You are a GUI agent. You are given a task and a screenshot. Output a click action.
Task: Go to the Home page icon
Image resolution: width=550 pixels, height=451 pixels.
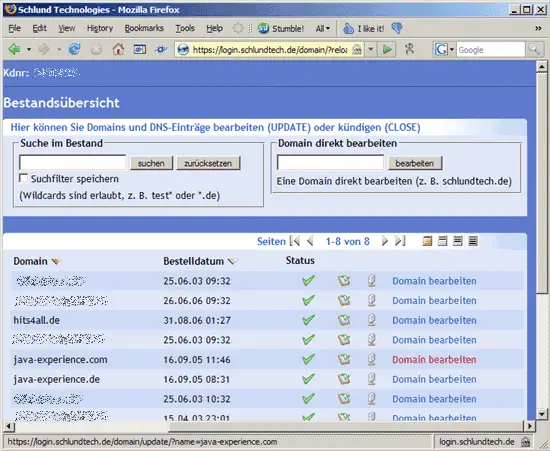point(118,49)
